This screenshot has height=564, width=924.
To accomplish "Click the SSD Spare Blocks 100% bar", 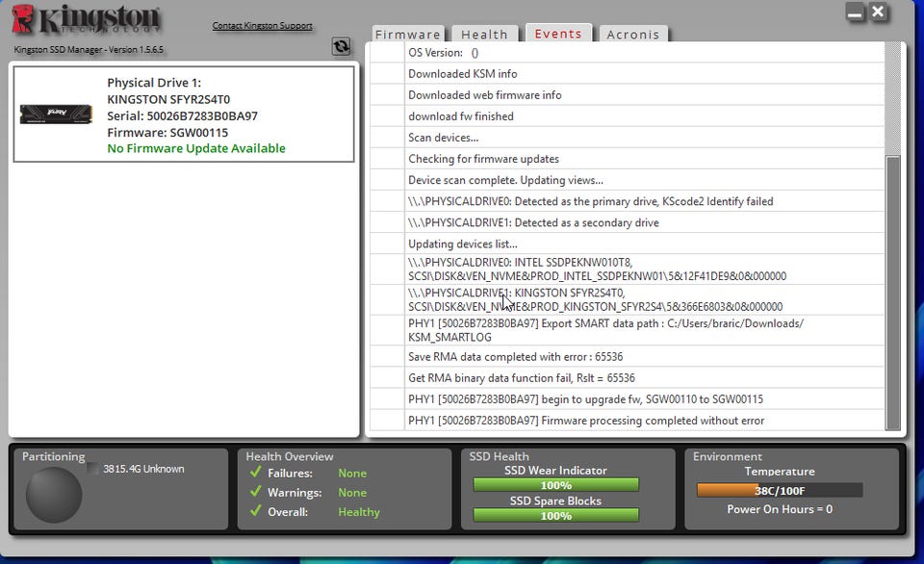I will (555, 516).
